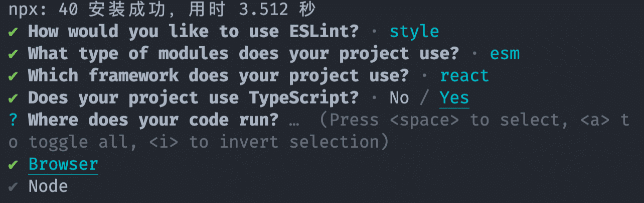
Task: Click the "react" framework answer
Action: (464, 76)
